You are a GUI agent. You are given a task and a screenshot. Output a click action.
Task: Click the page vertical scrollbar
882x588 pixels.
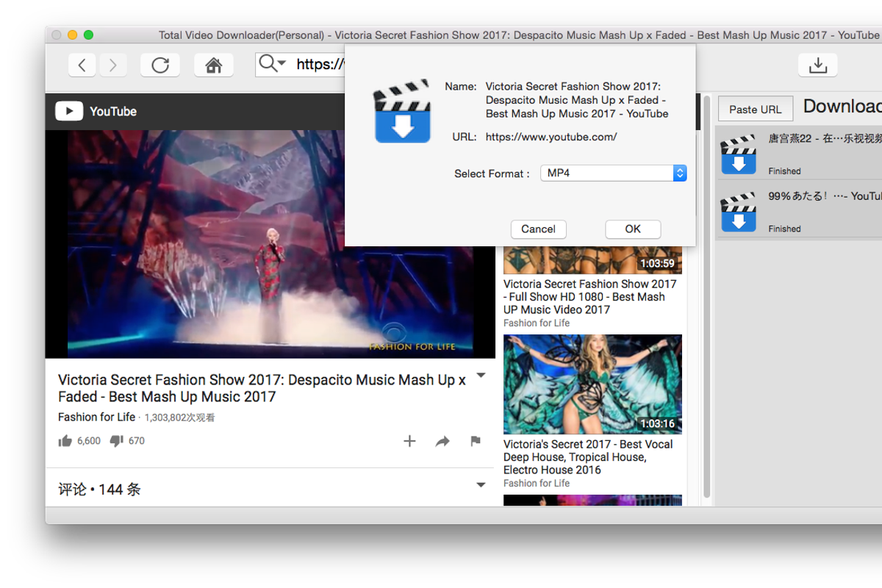click(x=707, y=298)
